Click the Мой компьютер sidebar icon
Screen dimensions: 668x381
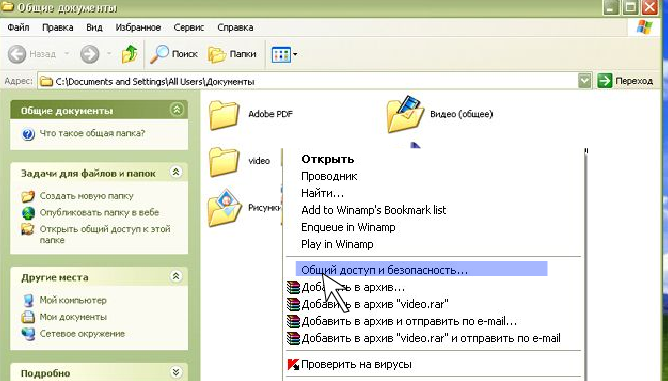point(29,300)
